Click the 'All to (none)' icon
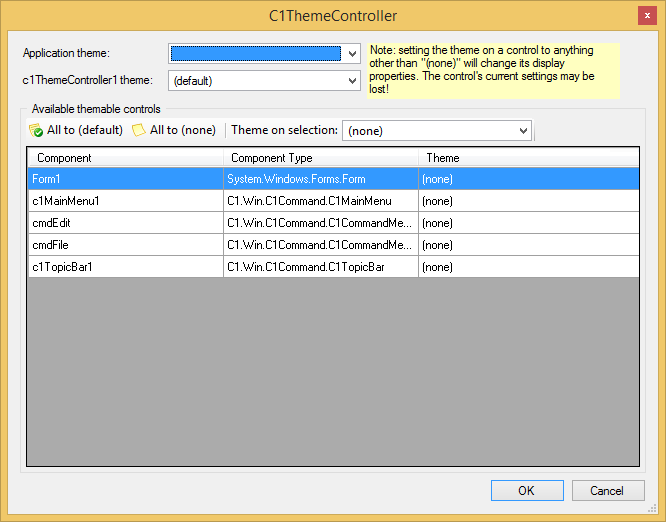 click(139, 130)
